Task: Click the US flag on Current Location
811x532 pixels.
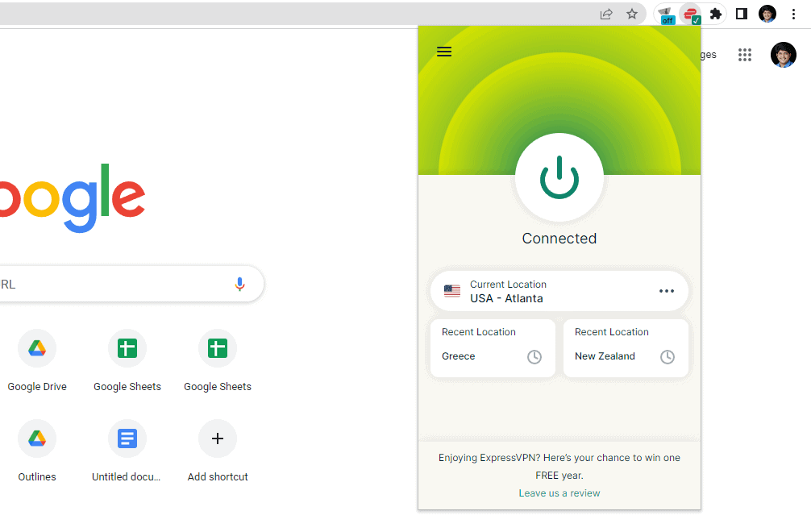Action: 452,291
